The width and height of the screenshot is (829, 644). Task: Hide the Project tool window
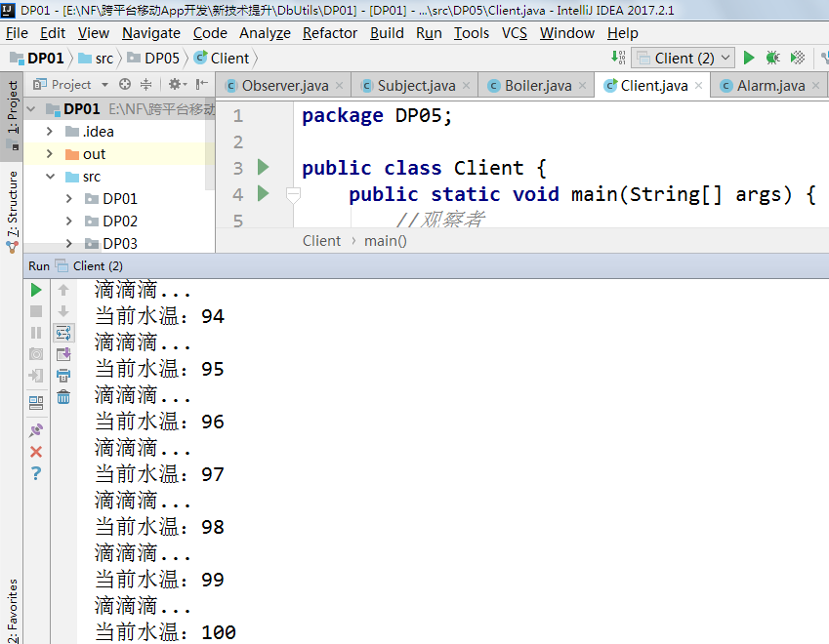pos(201,84)
